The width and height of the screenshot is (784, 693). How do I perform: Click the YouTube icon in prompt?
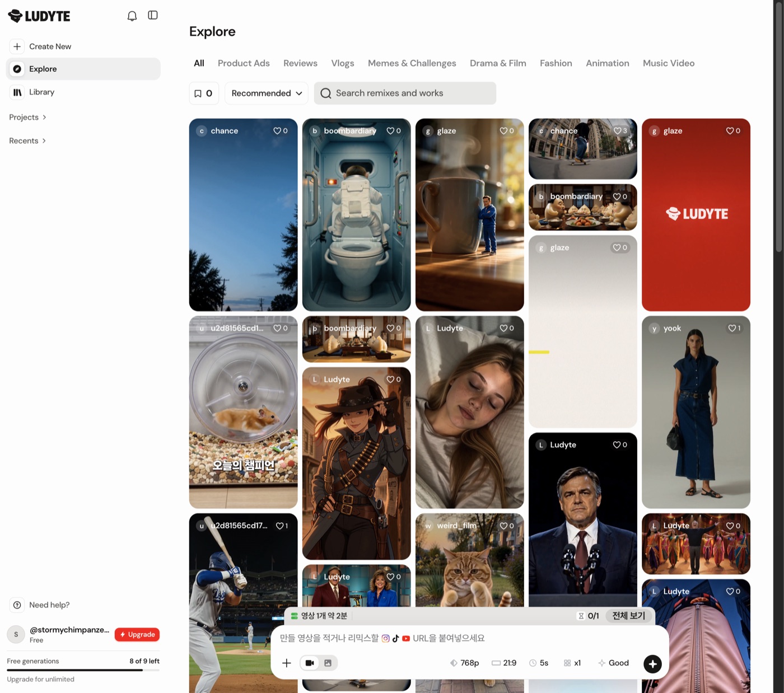[406, 638]
